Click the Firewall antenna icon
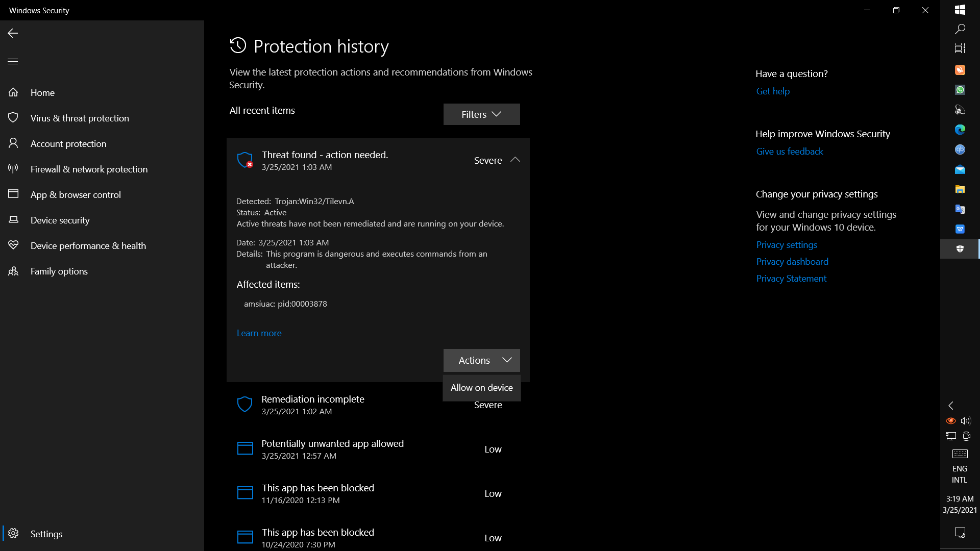This screenshot has width=980, height=551. (x=13, y=168)
